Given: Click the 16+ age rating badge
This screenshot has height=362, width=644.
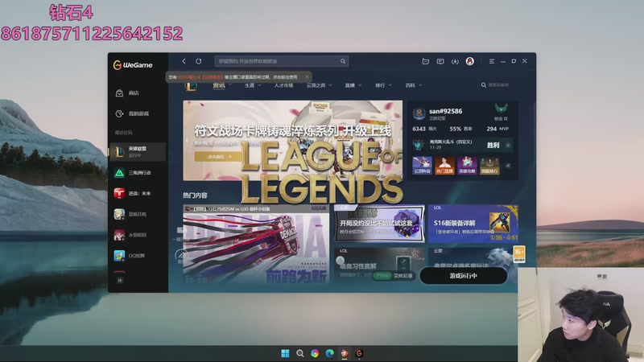Looking at the screenshot, I should (519, 253).
